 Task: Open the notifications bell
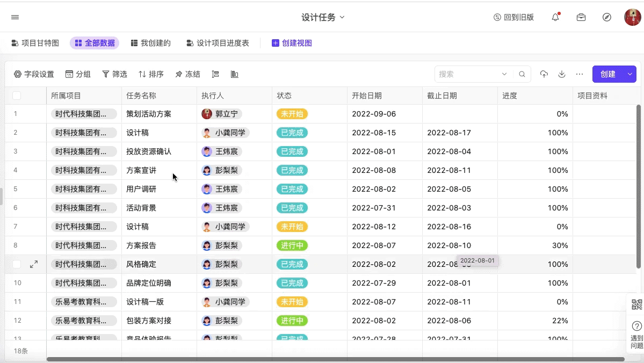(555, 17)
